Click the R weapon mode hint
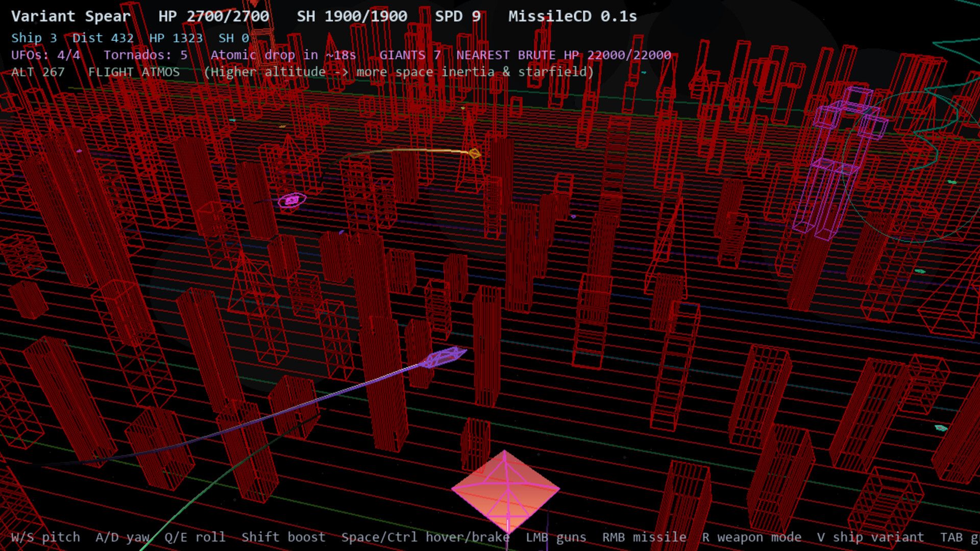The height and width of the screenshot is (551, 980). [751, 537]
